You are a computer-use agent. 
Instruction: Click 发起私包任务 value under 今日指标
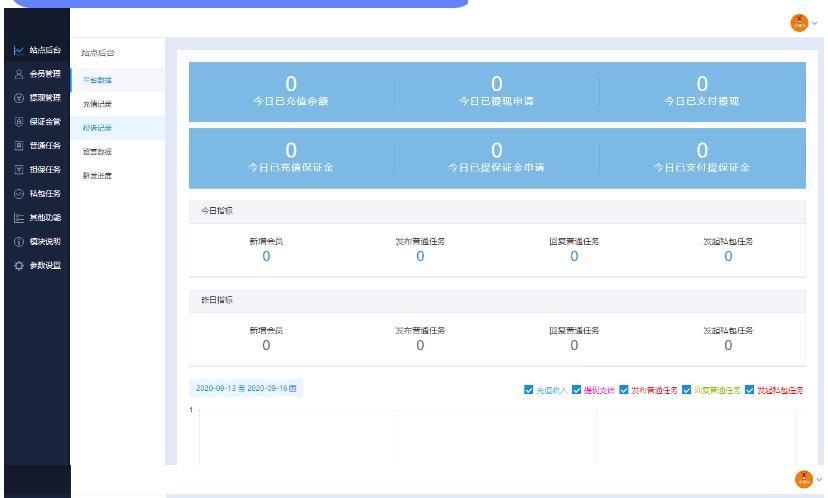coord(728,257)
